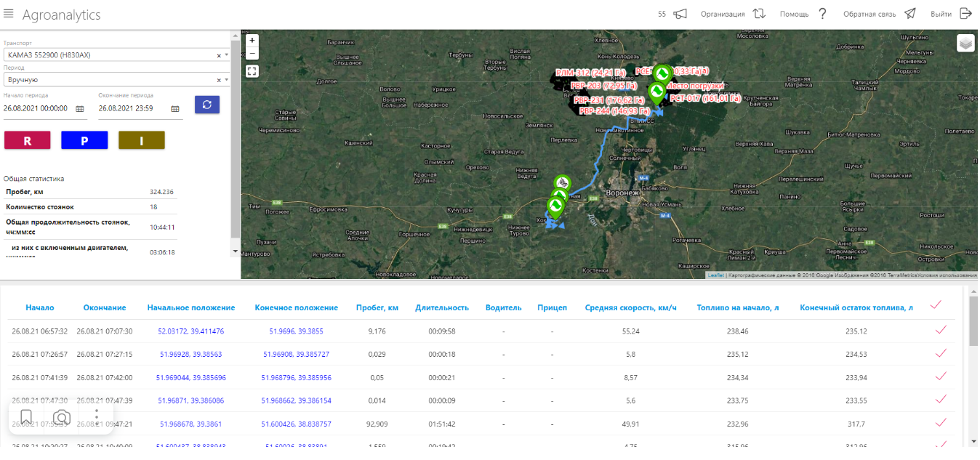Expand the Транспорт dropdown arrow
The height and width of the screenshot is (460, 980).
[x=227, y=55]
